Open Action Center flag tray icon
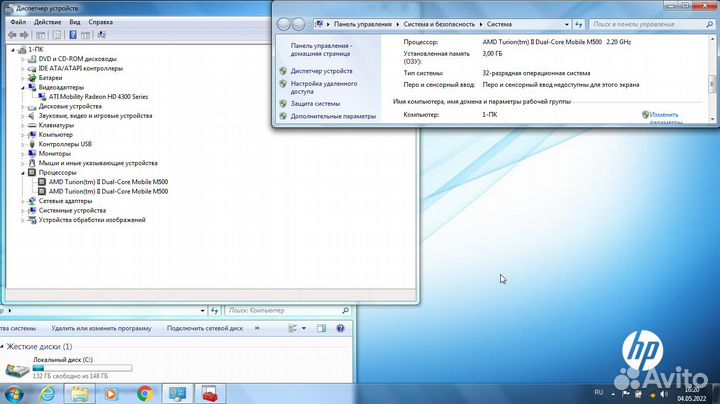This screenshot has width=720, height=404. pos(626,394)
